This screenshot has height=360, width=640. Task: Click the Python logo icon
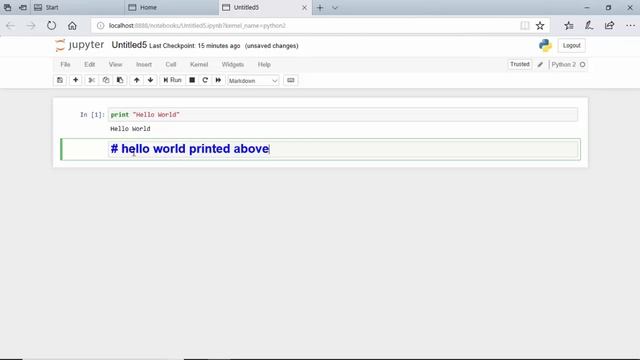point(545,45)
